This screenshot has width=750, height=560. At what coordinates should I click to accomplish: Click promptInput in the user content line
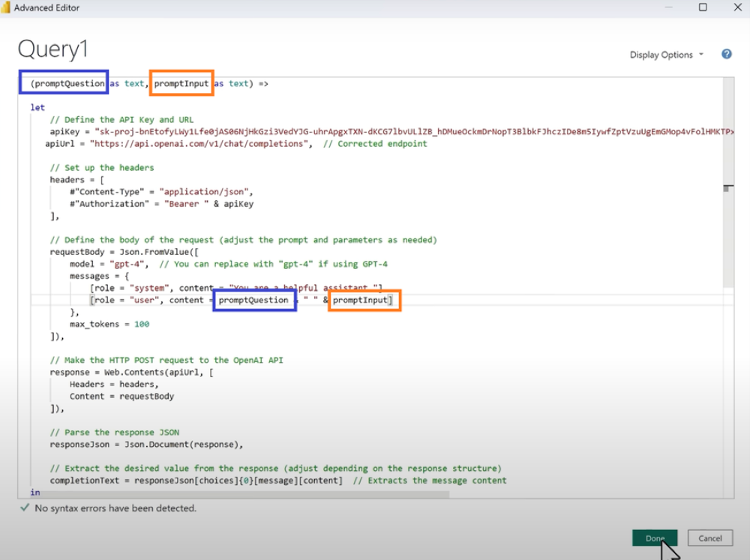point(360,300)
